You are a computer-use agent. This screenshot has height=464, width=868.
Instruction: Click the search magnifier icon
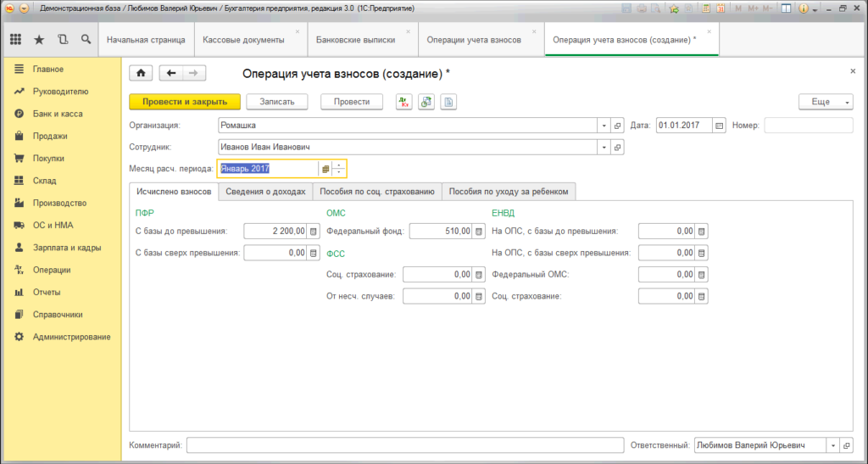click(86, 40)
